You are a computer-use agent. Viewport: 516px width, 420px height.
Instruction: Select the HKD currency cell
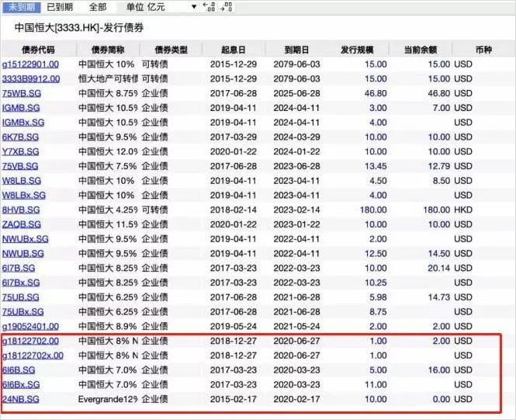(x=463, y=210)
